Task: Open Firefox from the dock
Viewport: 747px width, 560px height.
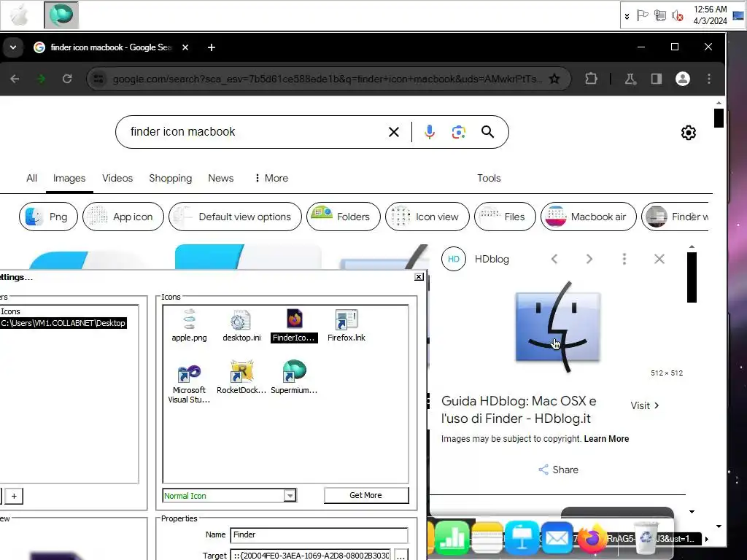Action: [x=591, y=539]
